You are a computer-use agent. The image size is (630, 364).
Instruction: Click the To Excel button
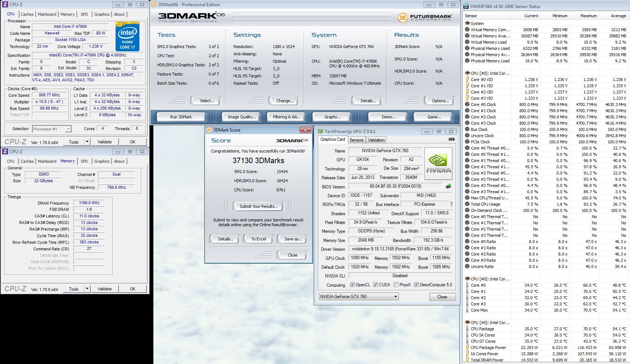pos(258,239)
